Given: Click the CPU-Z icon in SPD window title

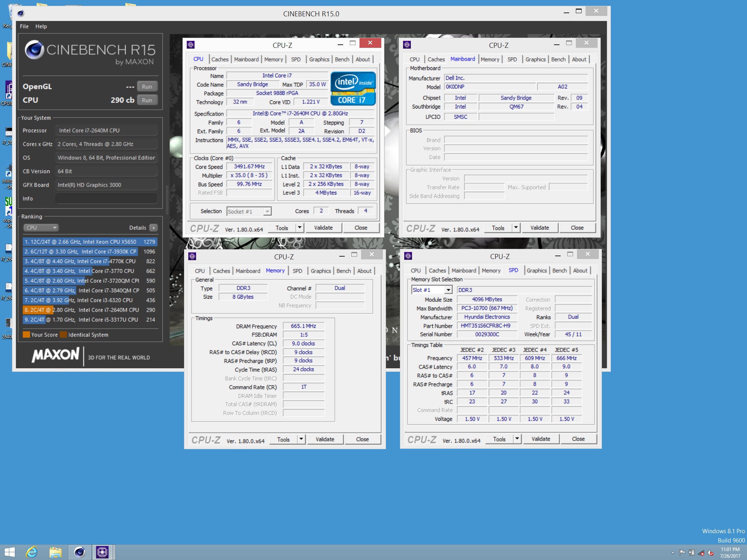Looking at the screenshot, I should pyautogui.click(x=408, y=256).
